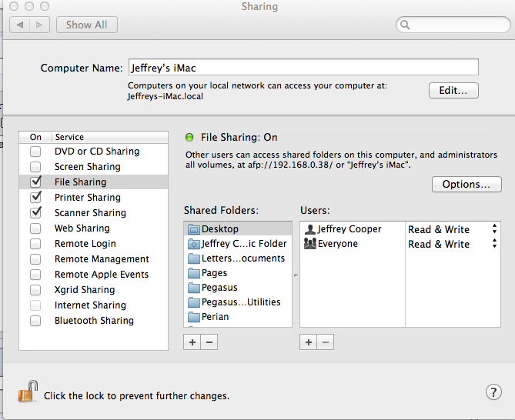Click the Desktop folder icon

coord(194,229)
